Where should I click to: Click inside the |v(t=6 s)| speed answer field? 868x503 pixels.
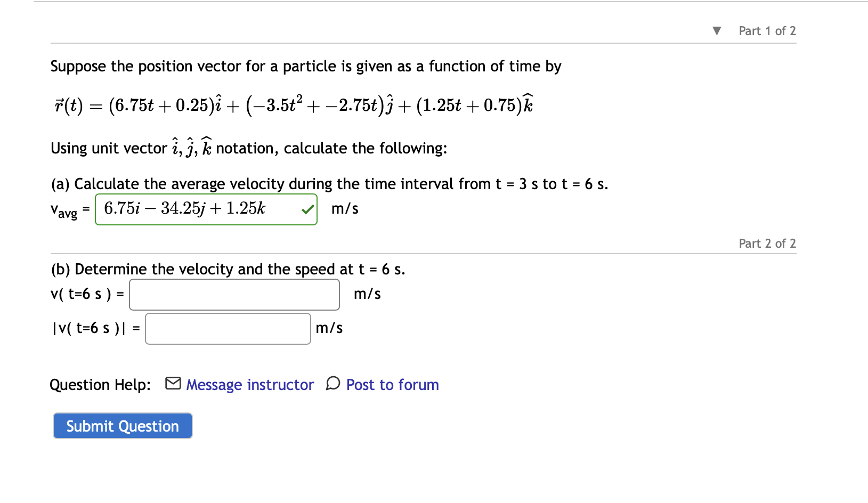point(228,328)
